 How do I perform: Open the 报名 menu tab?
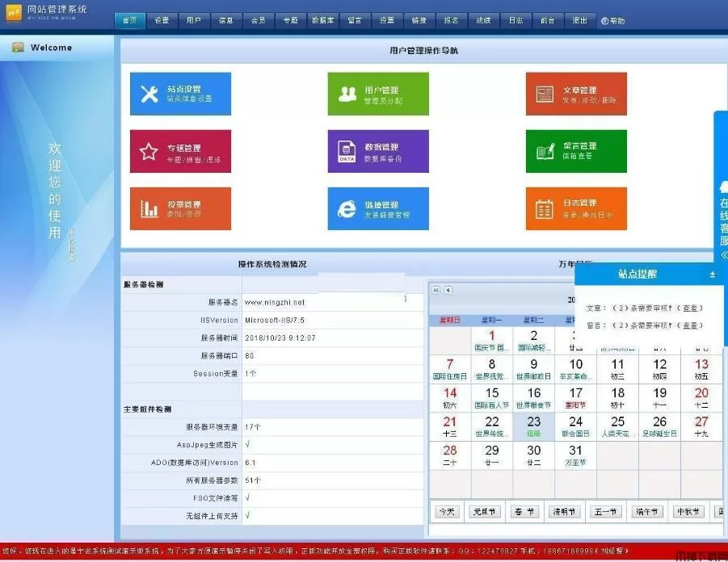point(451,20)
